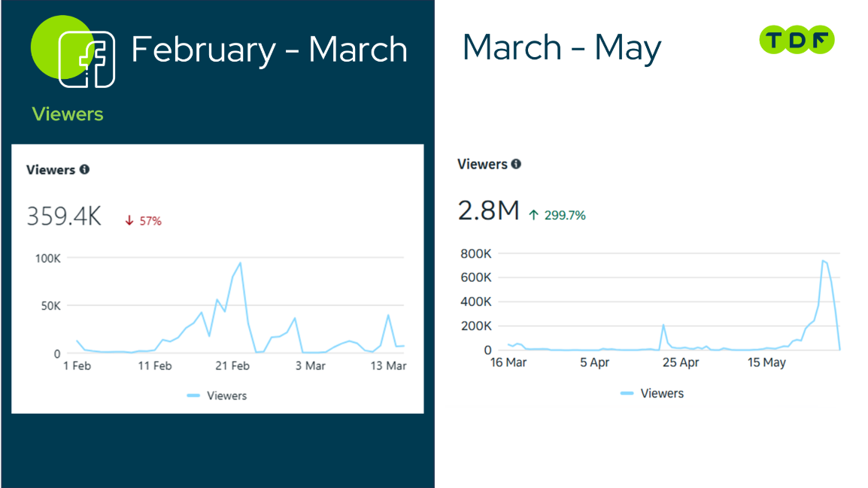
Task: Click the April spike on right chart
Action: (663, 326)
